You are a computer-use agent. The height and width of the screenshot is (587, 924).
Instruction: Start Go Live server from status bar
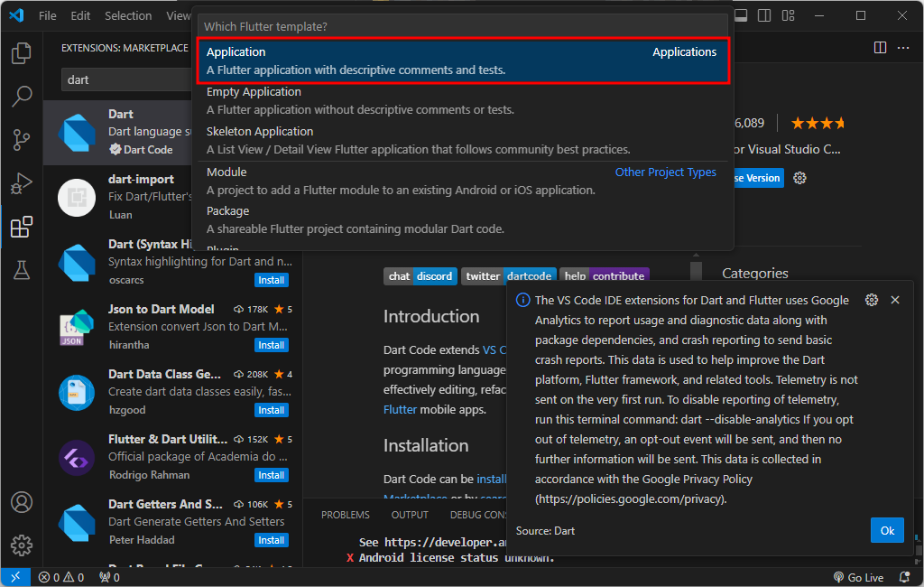click(x=859, y=578)
